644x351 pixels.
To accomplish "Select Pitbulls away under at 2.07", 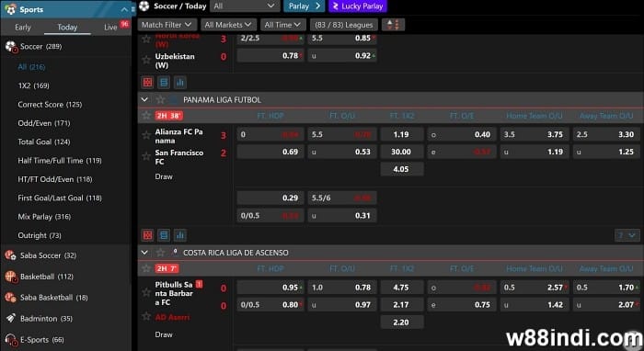I will pos(606,305).
